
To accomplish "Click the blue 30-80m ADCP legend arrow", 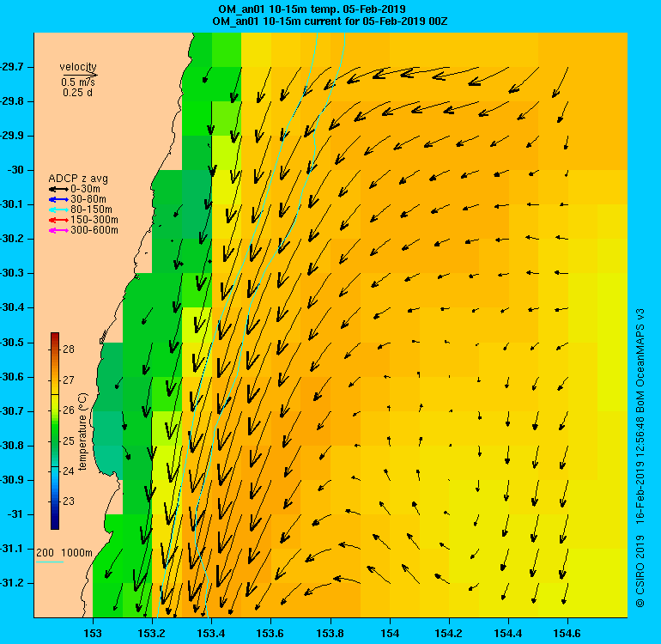I will (58, 199).
